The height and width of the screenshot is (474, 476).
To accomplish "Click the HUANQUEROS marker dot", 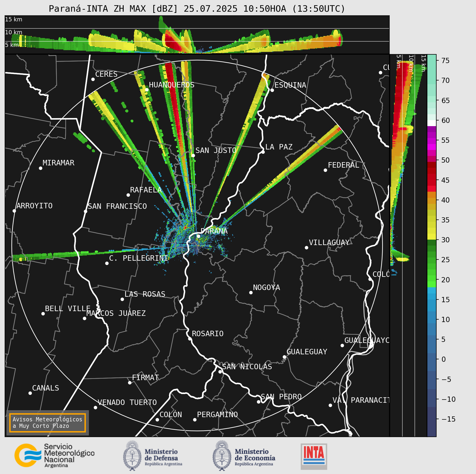I will 147,90.
